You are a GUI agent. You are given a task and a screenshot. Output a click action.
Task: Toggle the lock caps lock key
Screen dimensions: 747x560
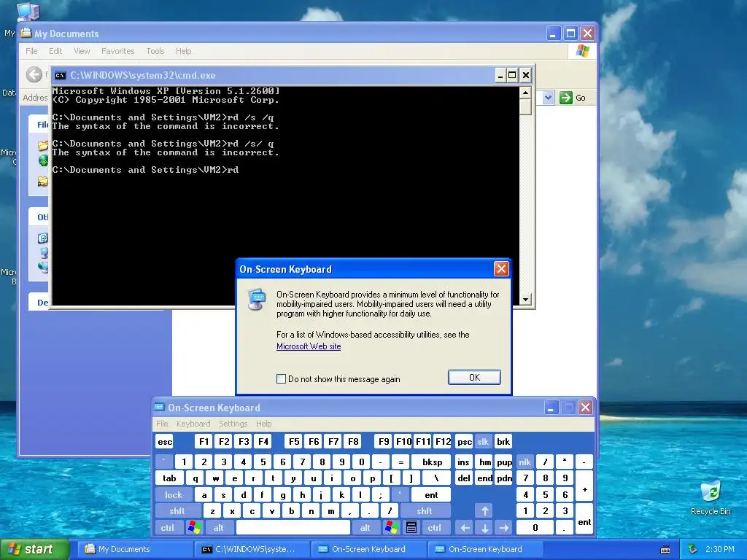tap(174, 495)
